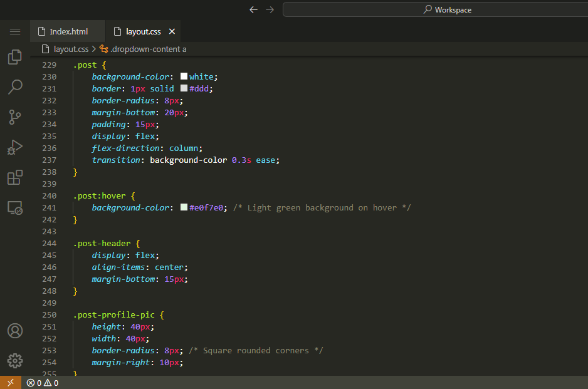The height and width of the screenshot is (389, 588).
Task: Open the Manage settings gear
Action: (x=15, y=361)
